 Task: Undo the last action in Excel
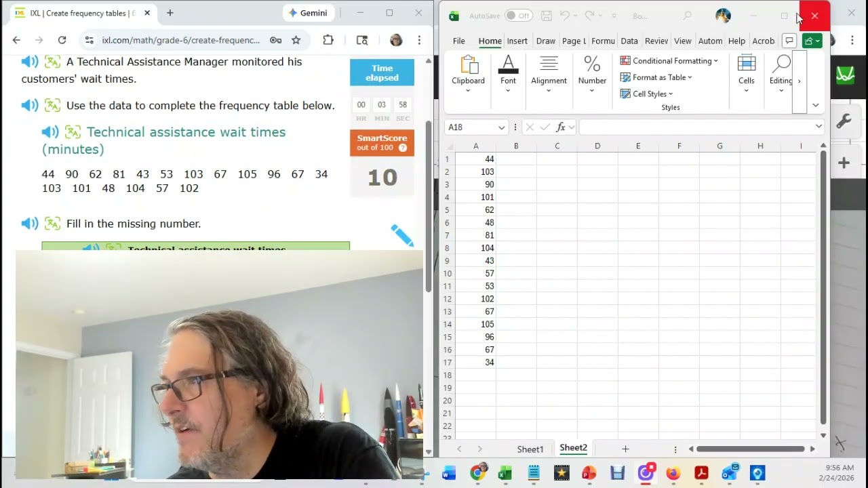pyautogui.click(x=564, y=16)
